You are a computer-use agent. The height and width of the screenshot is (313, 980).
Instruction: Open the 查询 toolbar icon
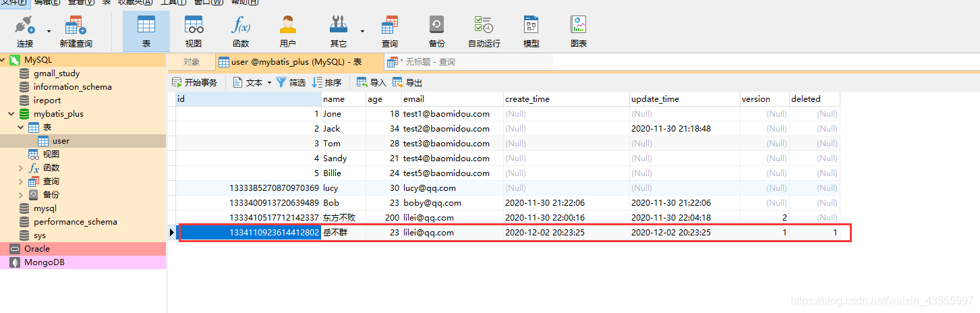click(x=390, y=31)
